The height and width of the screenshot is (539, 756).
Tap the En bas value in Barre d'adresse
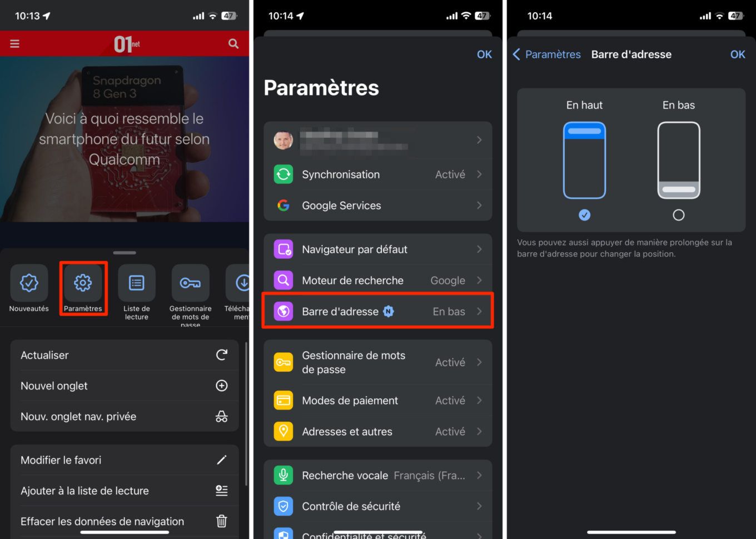tap(449, 312)
